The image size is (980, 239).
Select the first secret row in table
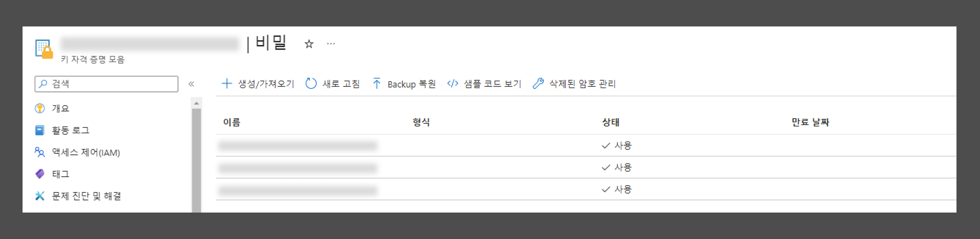[586, 146]
